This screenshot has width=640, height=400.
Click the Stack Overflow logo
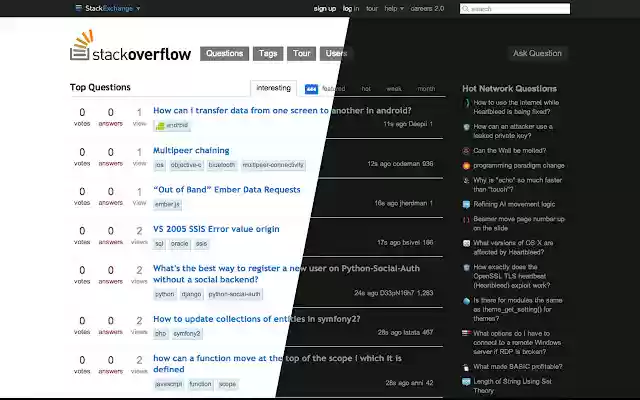130,46
